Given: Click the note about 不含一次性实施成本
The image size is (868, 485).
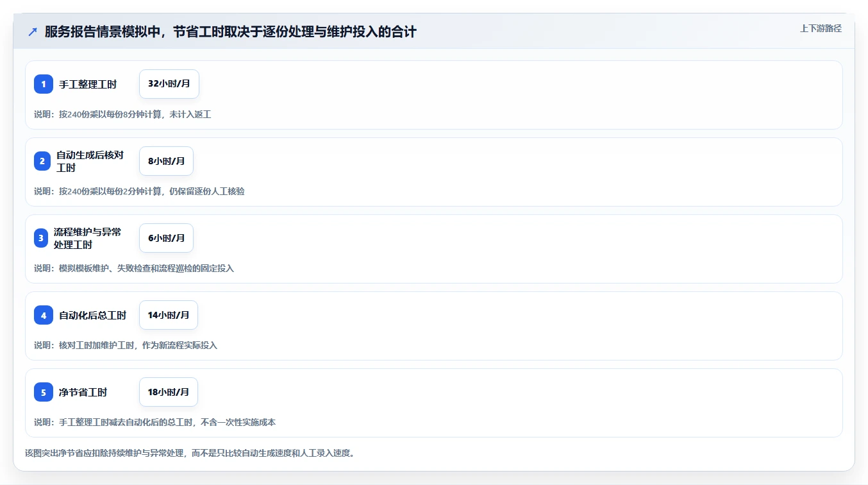Looking at the screenshot, I should pyautogui.click(x=154, y=422).
